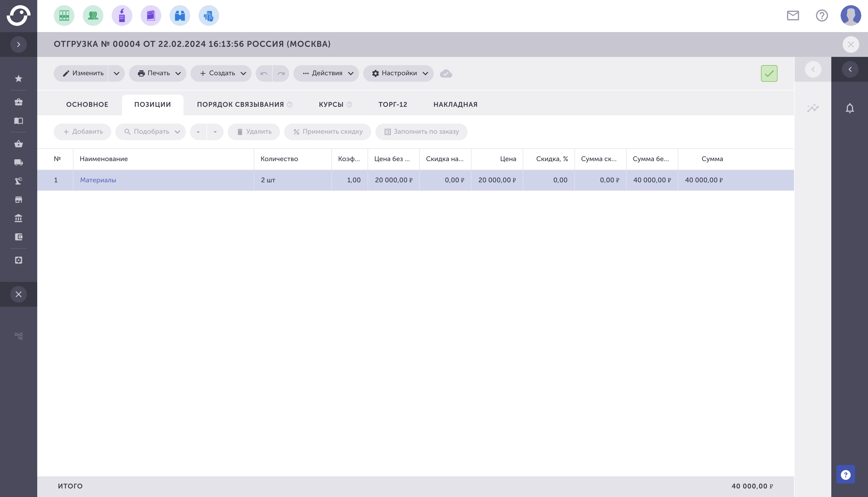Open the hierarchy tree icon in sidebar
Viewport: 868px width, 497px height.
click(18, 336)
